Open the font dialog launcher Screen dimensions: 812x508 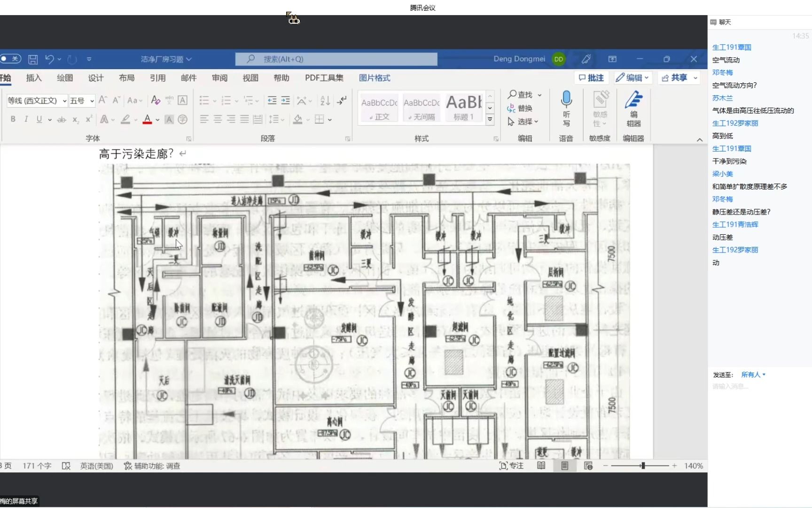pos(189,139)
